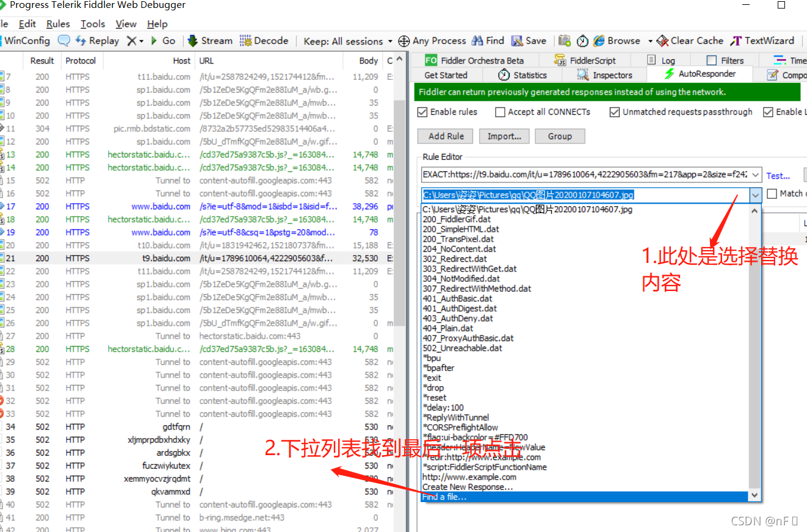The height and width of the screenshot is (532, 807).
Task: Click the Find binoculars icon
Action: (x=477, y=41)
